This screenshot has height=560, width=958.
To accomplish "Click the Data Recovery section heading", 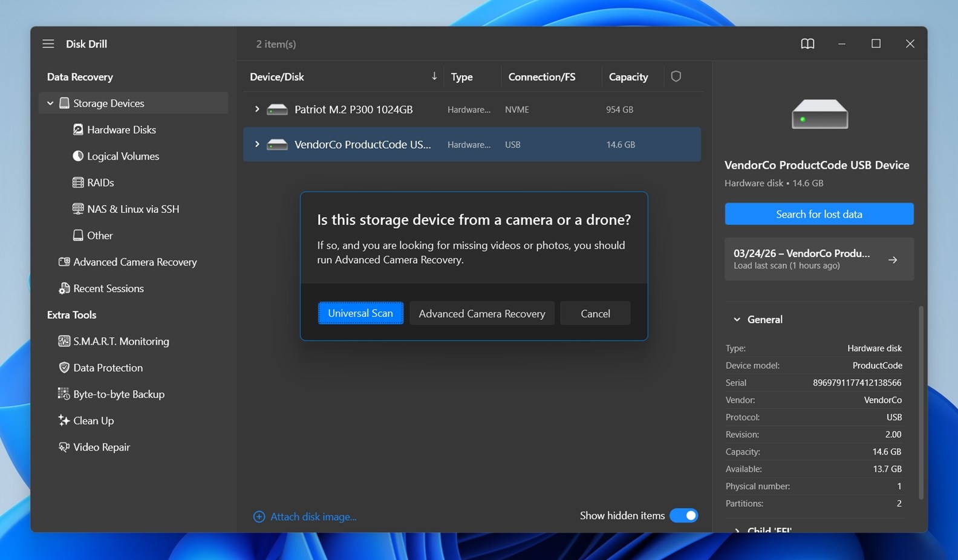I will click(x=80, y=77).
